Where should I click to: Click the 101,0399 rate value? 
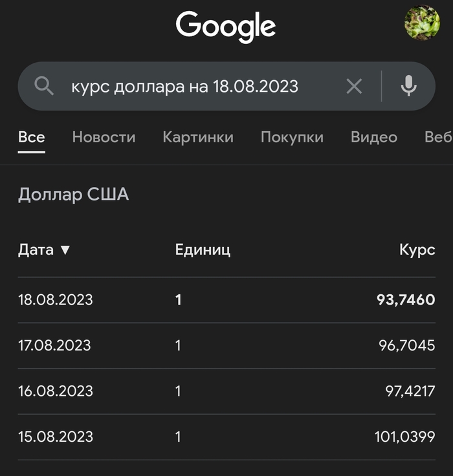tap(404, 437)
